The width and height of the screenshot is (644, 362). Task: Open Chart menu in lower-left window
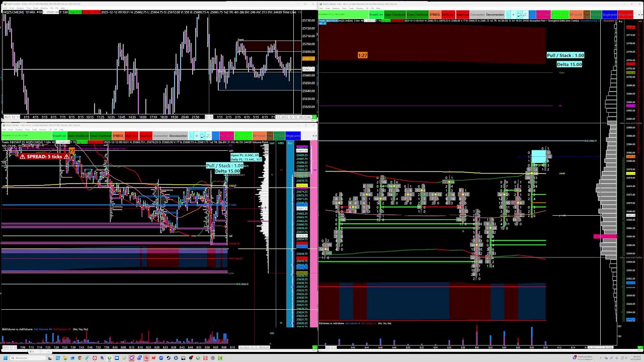(x=11, y=129)
